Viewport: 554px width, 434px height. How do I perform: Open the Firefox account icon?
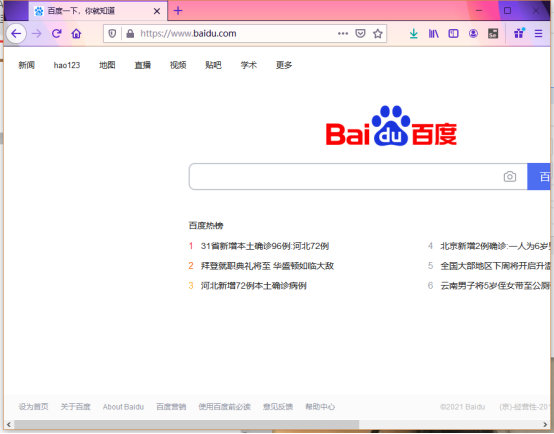pos(473,34)
